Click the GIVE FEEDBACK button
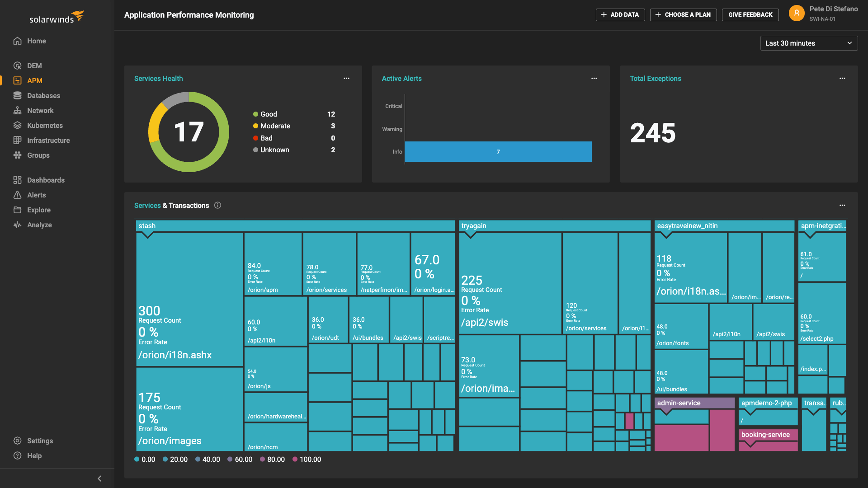This screenshot has height=488, width=868. click(750, 14)
